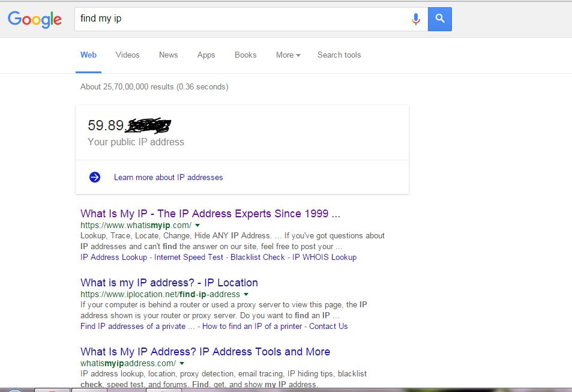Screen dimensions: 572x392
Task: Open 'Learn more about IP addresses' link
Action: 168,177
